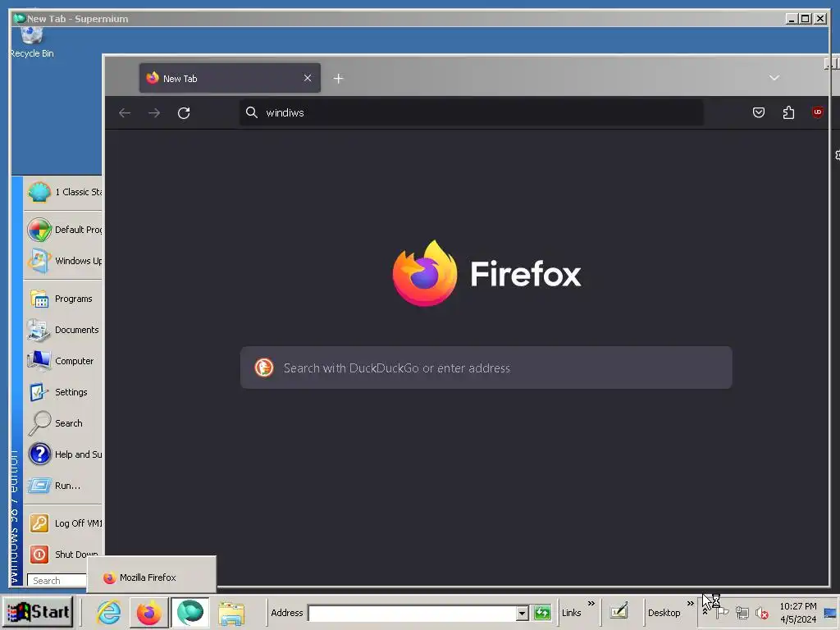The height and width of the screenshot is (630, 840).
Task: Open '1 Classic Sta...' in the Start menu
Action: coord(63,192)
